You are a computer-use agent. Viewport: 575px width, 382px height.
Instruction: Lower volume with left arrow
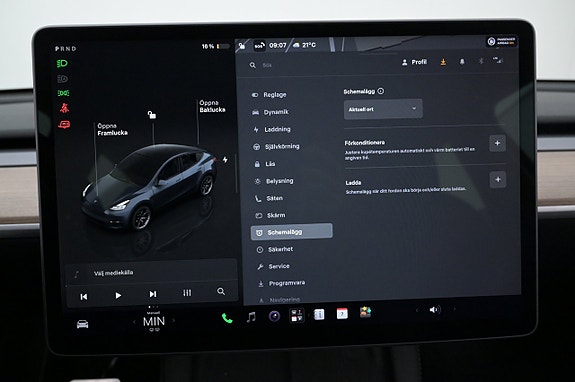pos(417,311)
